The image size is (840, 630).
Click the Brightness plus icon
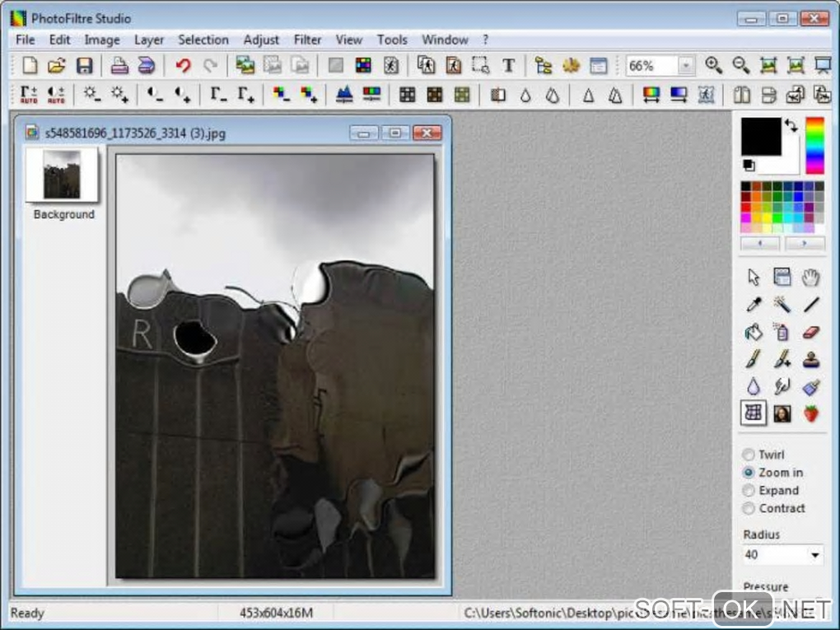click(x=119, y=95)
